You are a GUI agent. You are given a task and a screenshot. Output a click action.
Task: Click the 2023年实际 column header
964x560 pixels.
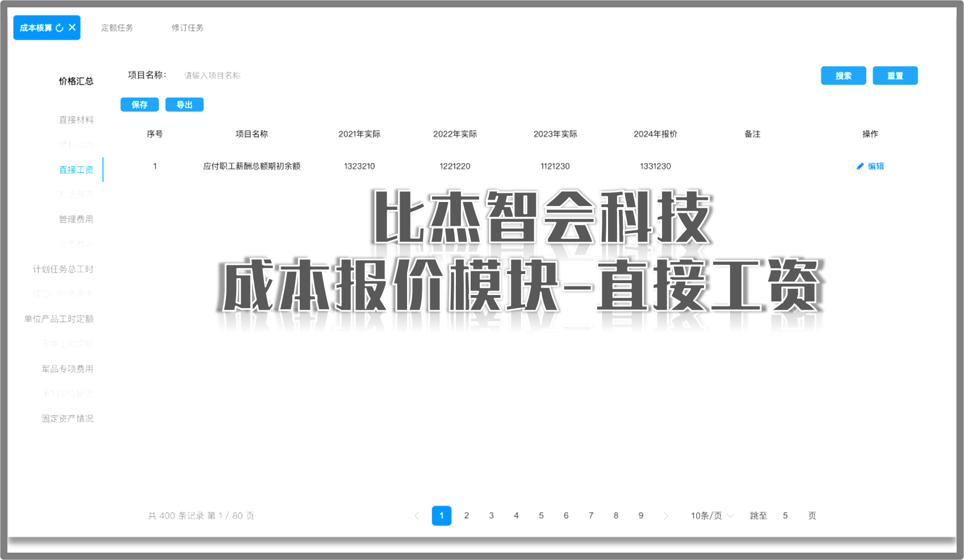(555, 134)
